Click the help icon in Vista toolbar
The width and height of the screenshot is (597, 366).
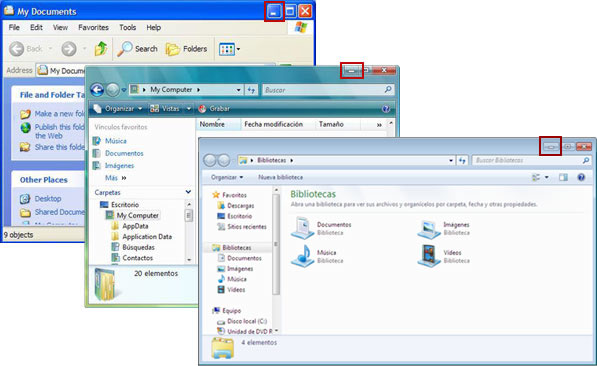point(386,109)
